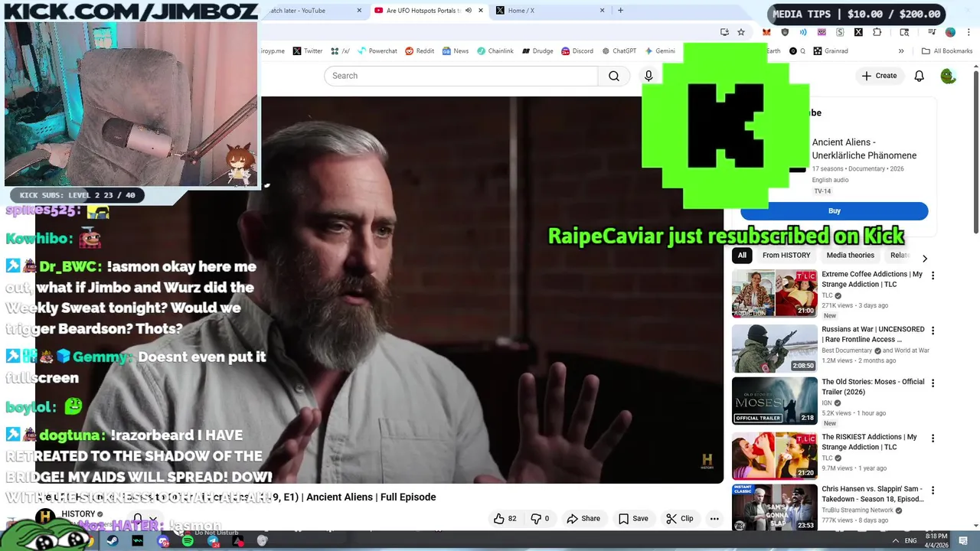980x551 pixels.
Task: Share the Ancient Aliens video
Action: pyautogui.click(x=583, y=519)
